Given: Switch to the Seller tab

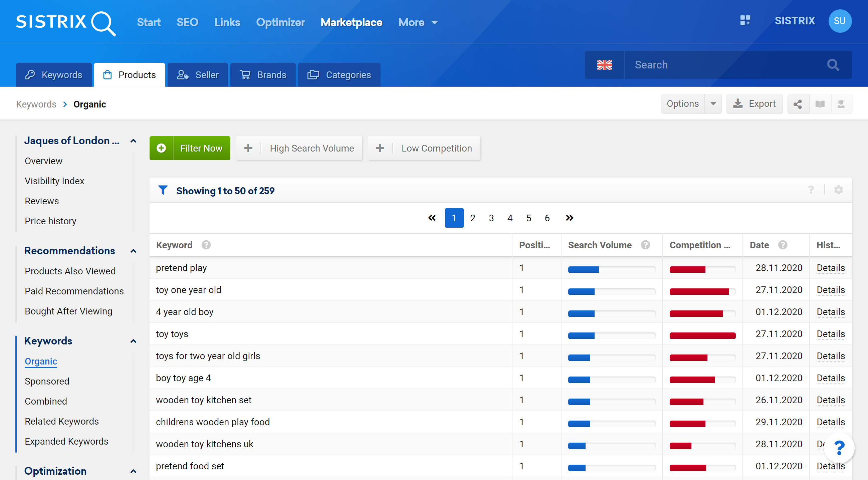Looking at the screenshot, I should pyautogui.click(x=198, y=75).
